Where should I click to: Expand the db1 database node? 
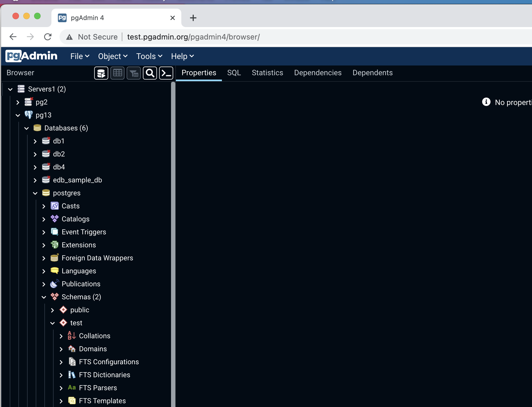[x=35, y=141]
